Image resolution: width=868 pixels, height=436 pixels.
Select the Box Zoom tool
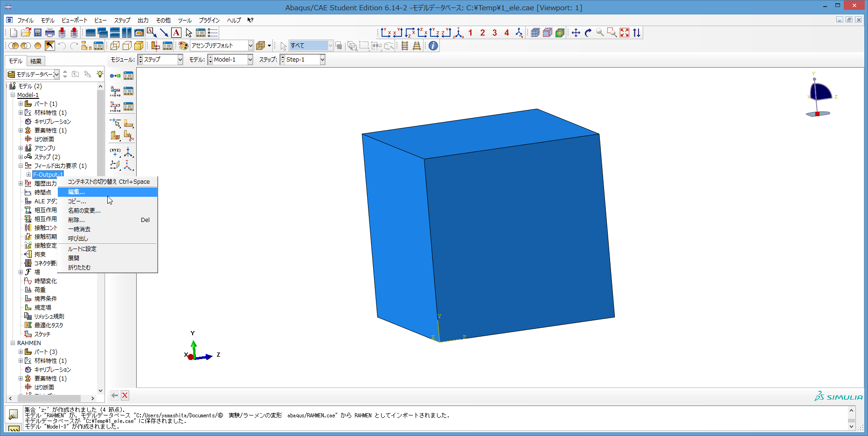(612, 33)
